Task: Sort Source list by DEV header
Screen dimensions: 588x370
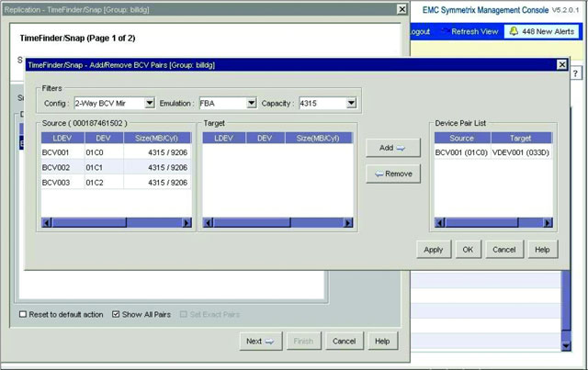Action: [104, 139]
